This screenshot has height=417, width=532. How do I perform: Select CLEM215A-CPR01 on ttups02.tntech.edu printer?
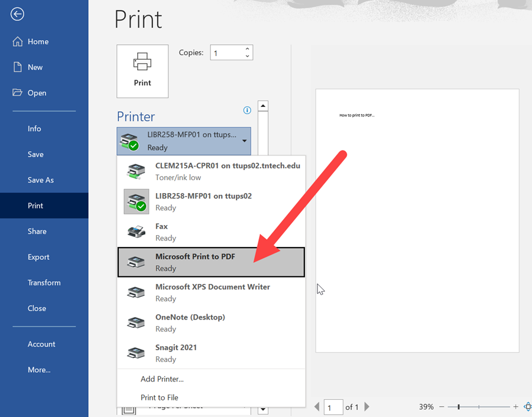pyautogui.click(x=211, y=171)
